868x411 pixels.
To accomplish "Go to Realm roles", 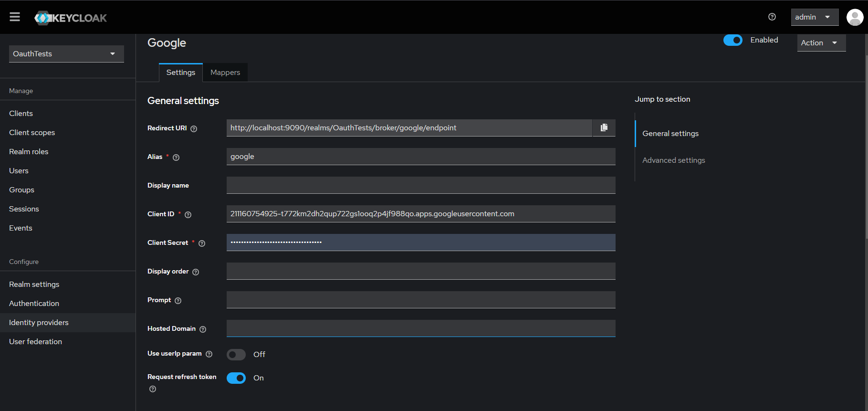I will (x=68, y=152).
